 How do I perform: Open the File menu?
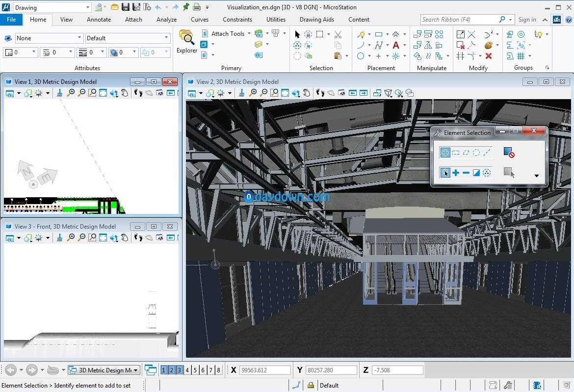pos(11,20)
